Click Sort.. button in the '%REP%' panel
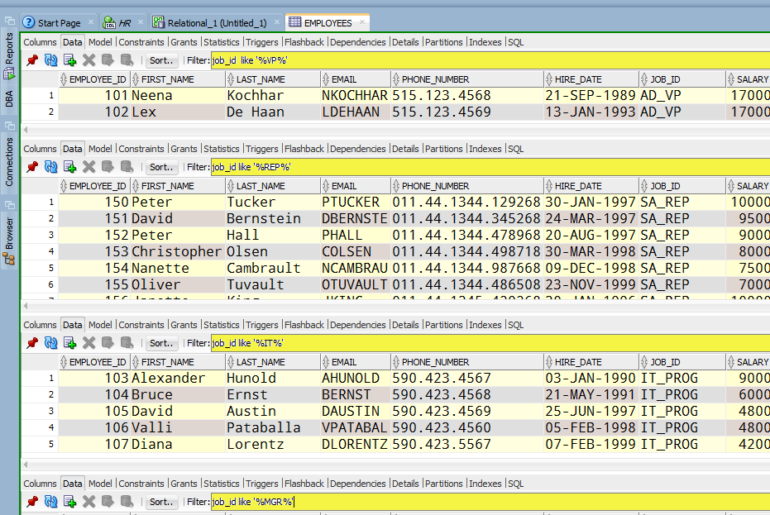 pos(162,167)
